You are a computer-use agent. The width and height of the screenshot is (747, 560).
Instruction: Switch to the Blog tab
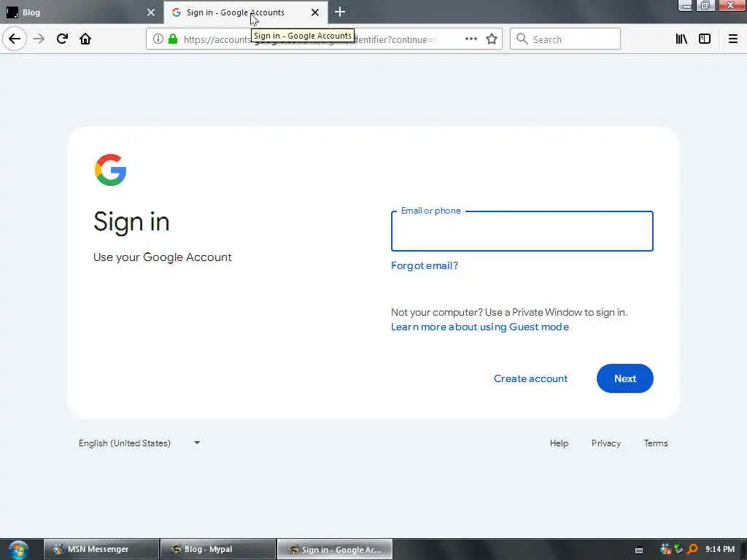pos(81,12)
